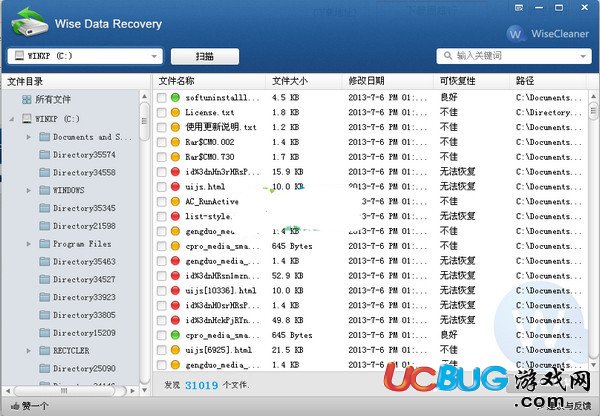Screen dimensions: 600x416
Task: Click the file list vertical scrollbar thumb
Action: [593, 111]
